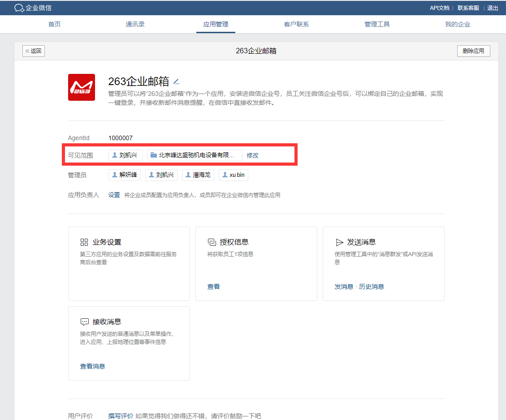Click the 管理员 label
Screen dimensions: 506x420
(77, 175)
